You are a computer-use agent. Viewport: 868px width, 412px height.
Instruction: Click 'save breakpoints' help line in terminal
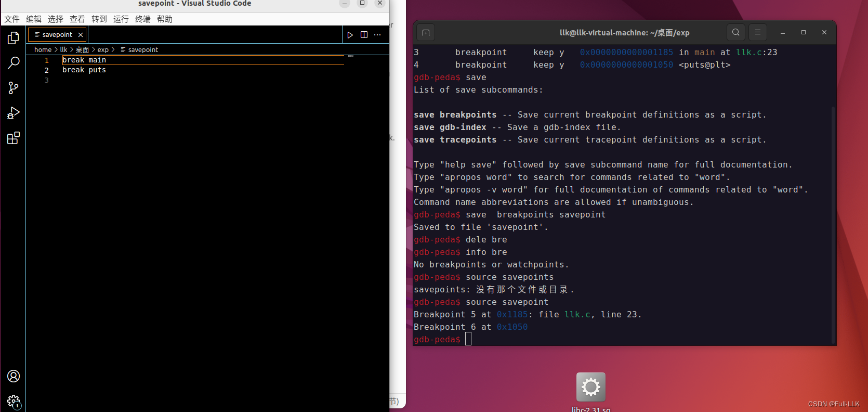590,115
